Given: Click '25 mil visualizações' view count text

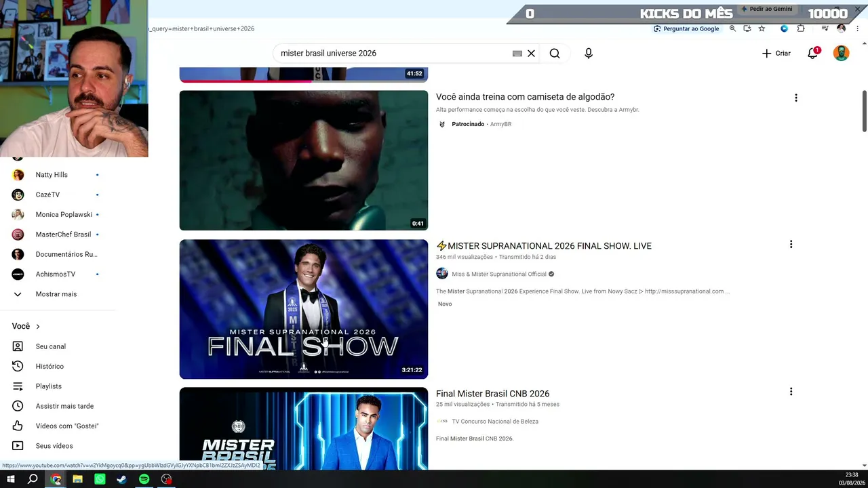Looking at the screenshot, I should pyautogui.click(x=462, y=405).
